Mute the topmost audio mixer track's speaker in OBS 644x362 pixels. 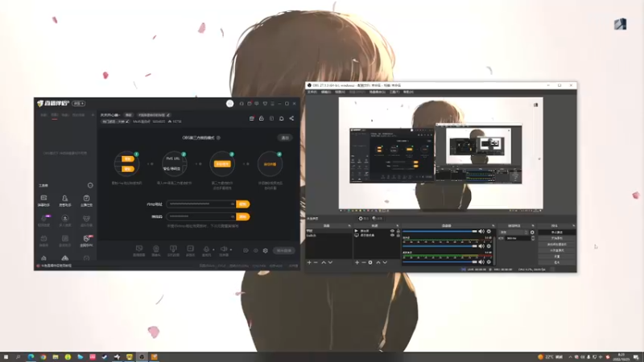click(481, 232)
